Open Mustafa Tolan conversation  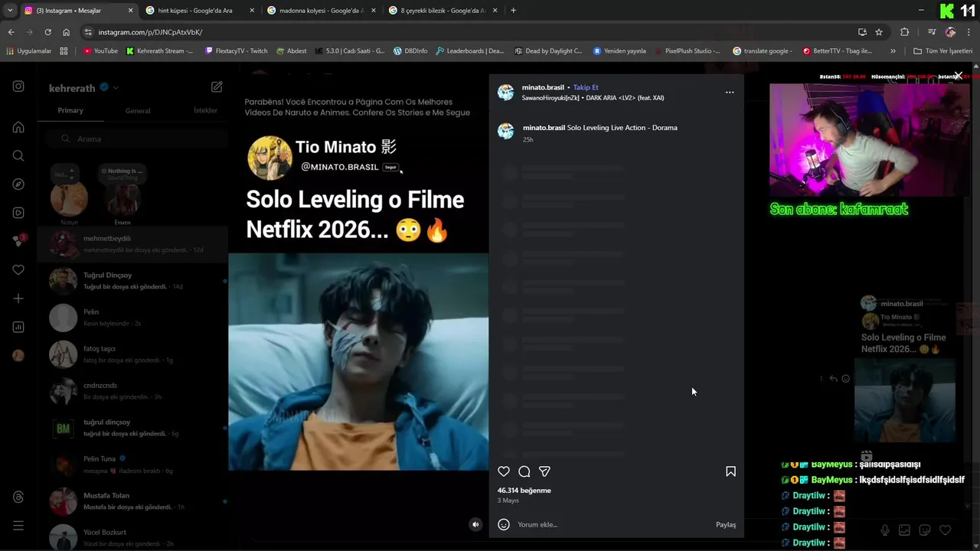coord(133,501)
